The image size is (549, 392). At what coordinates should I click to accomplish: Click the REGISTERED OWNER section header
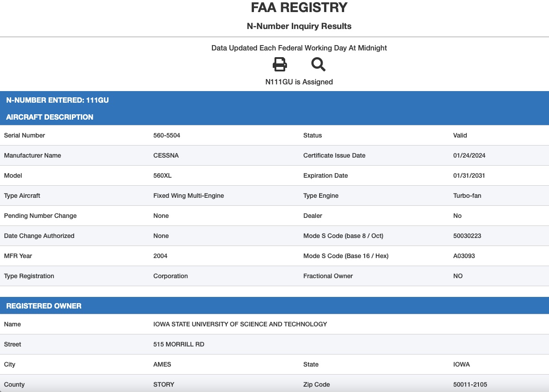[x=44, y=306]
